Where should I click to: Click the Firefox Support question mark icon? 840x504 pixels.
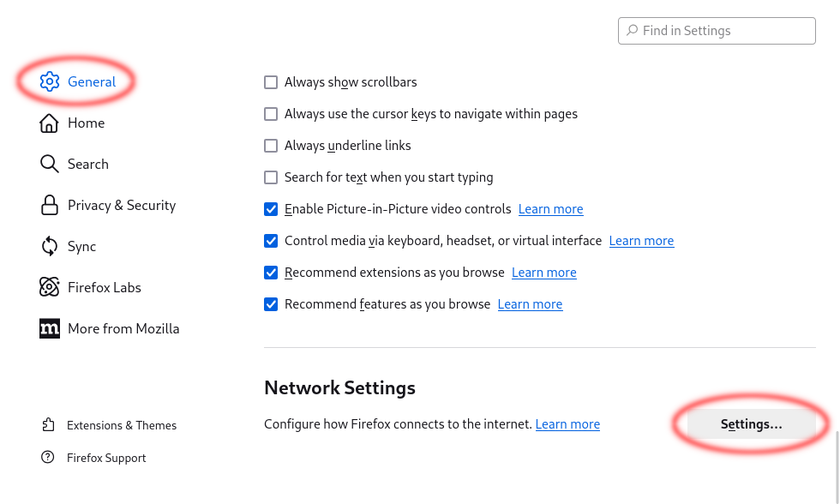(48, 457)
